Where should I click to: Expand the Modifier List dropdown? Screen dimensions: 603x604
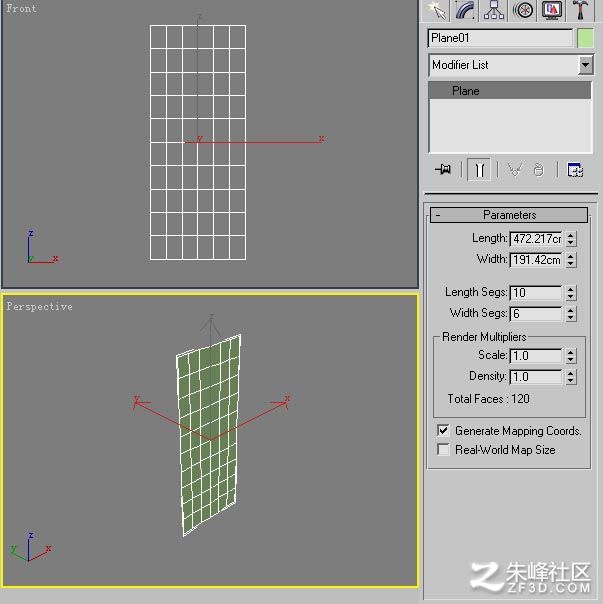pos(585,65)
